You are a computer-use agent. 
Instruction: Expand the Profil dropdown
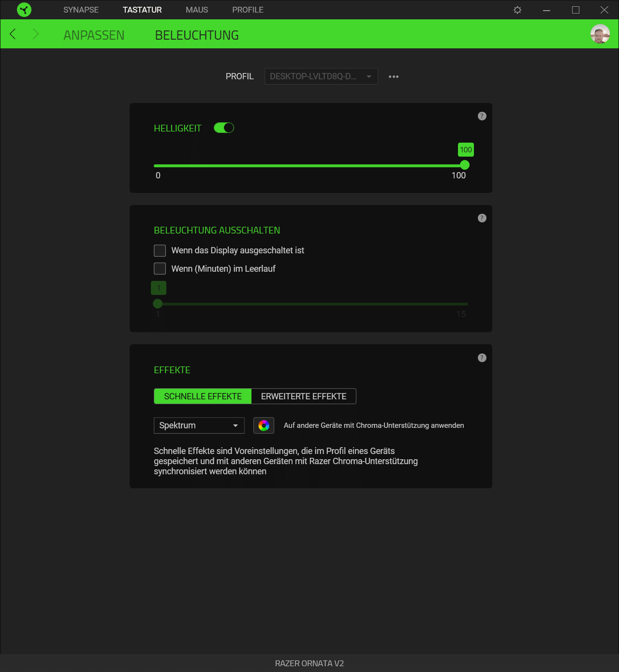tap(321, 76)
